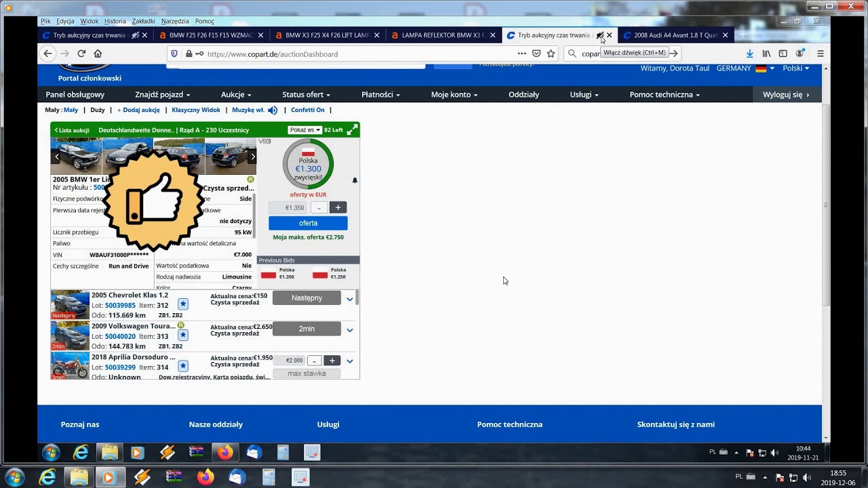868x488 pixels.
Task: Switch to the LAMPA REFLEKTOR BMW X3 tab
Action: point(443,35)
